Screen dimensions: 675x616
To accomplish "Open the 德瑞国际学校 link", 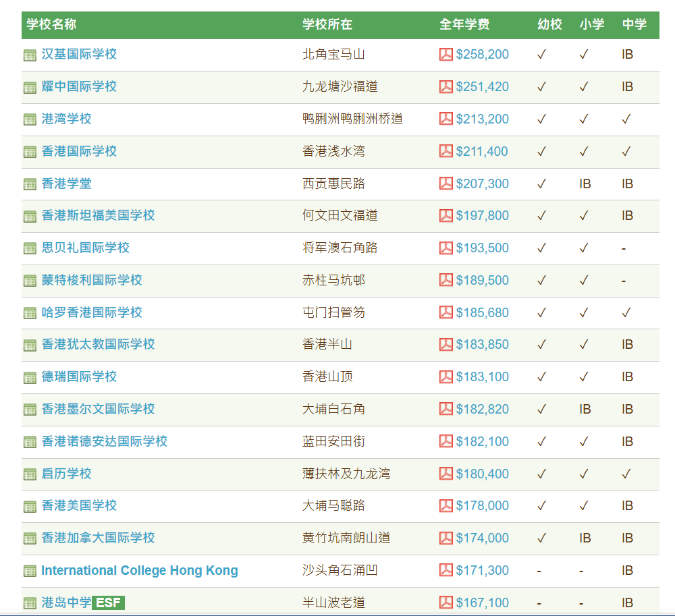I will (x=79, y=376).
